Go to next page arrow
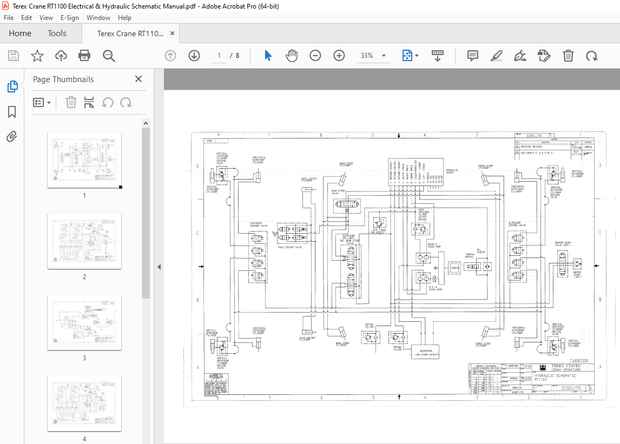Screen dimensions: 620x444 (x=194, y=56)
